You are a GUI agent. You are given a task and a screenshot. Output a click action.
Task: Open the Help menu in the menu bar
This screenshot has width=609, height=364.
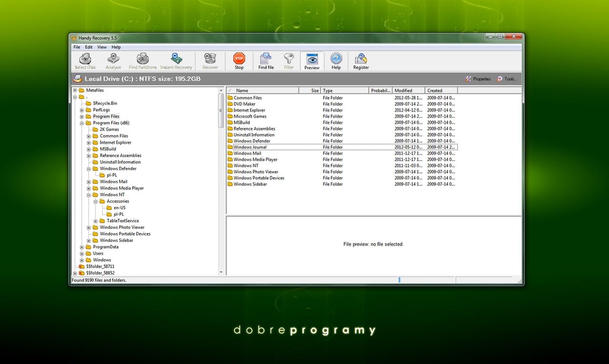click(116, 47)
